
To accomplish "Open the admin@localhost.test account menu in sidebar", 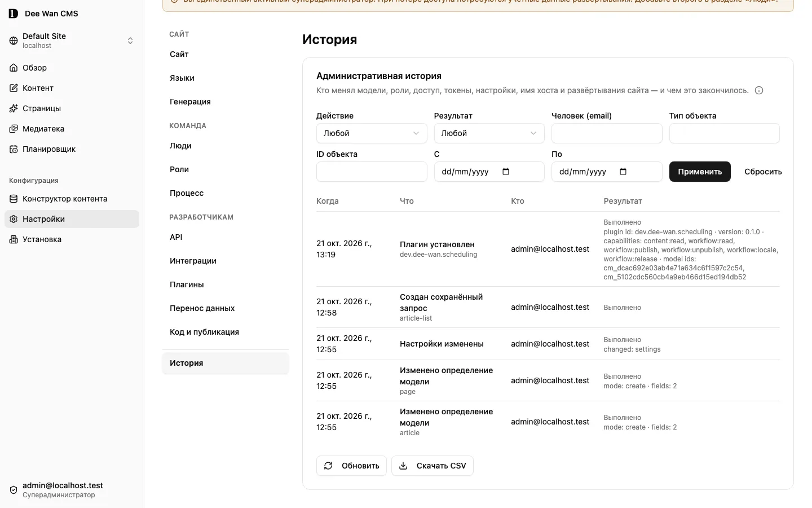I will click(72, 490).
